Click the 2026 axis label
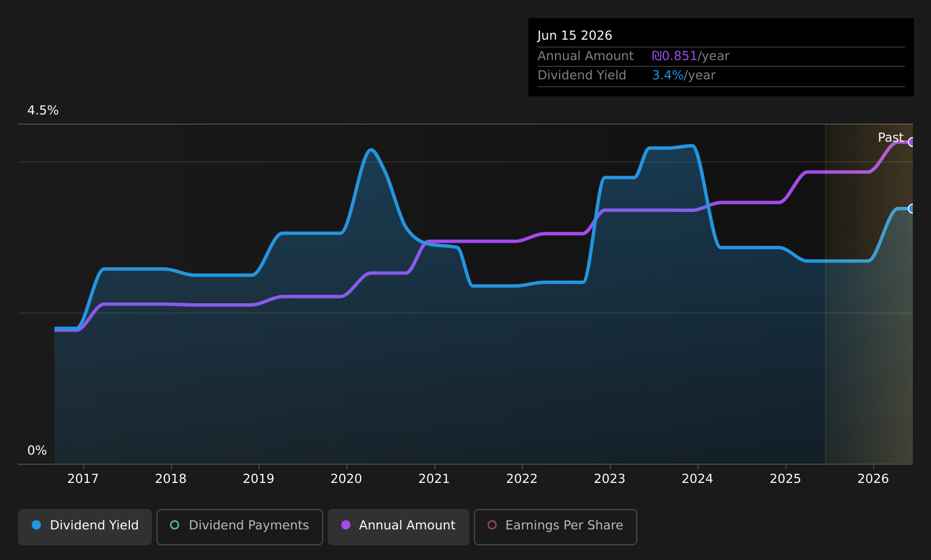The image size is (931, 560). point(873,479)
